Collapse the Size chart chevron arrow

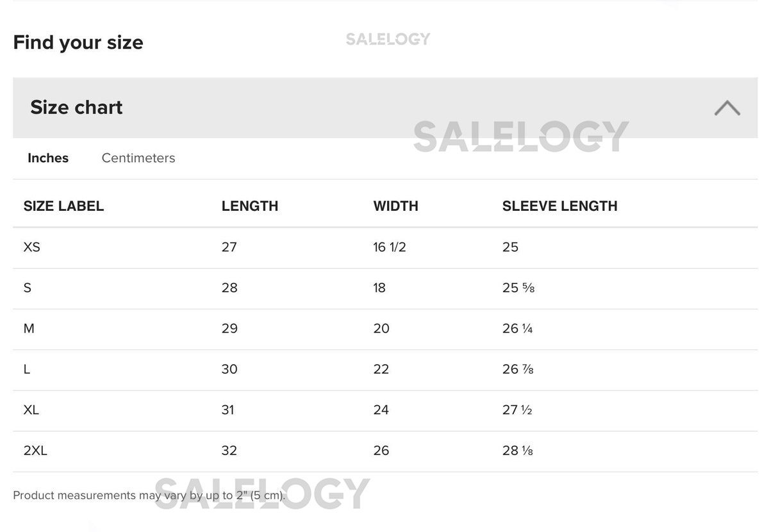coord(727,108)
